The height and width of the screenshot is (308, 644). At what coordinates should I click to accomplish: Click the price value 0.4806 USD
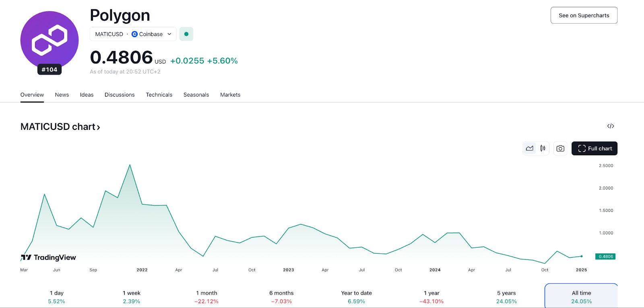click(128, 57)
